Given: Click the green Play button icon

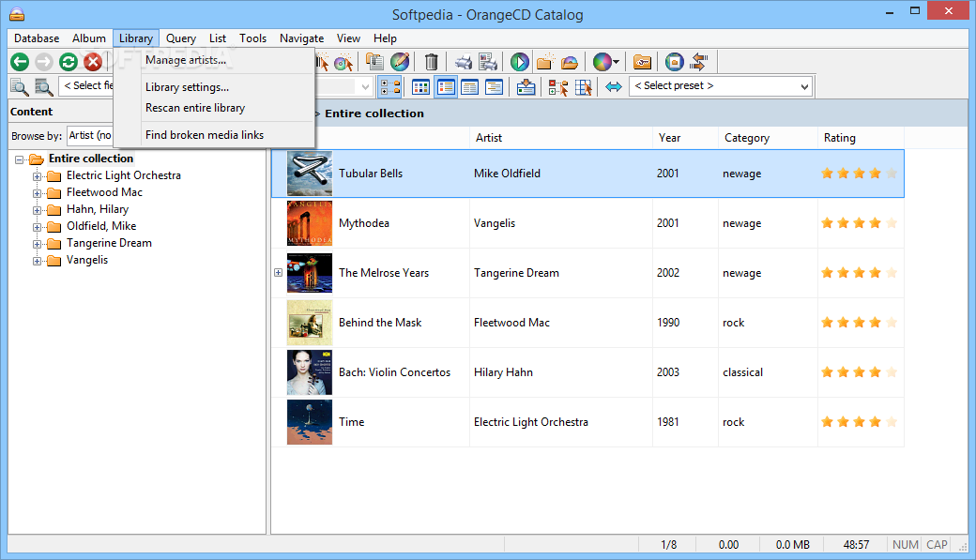Looking at the screenshot, I should point(520,62).
